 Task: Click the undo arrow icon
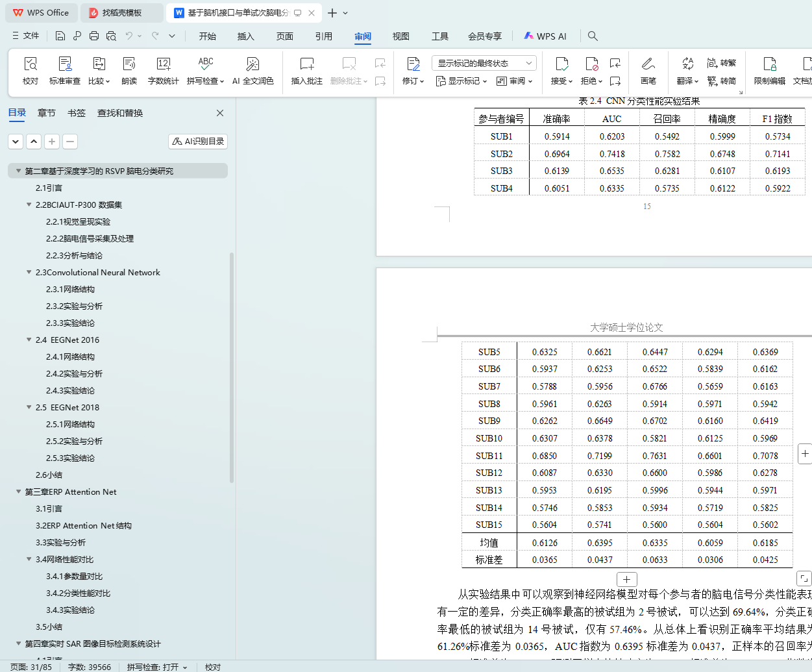coord(129,36)
